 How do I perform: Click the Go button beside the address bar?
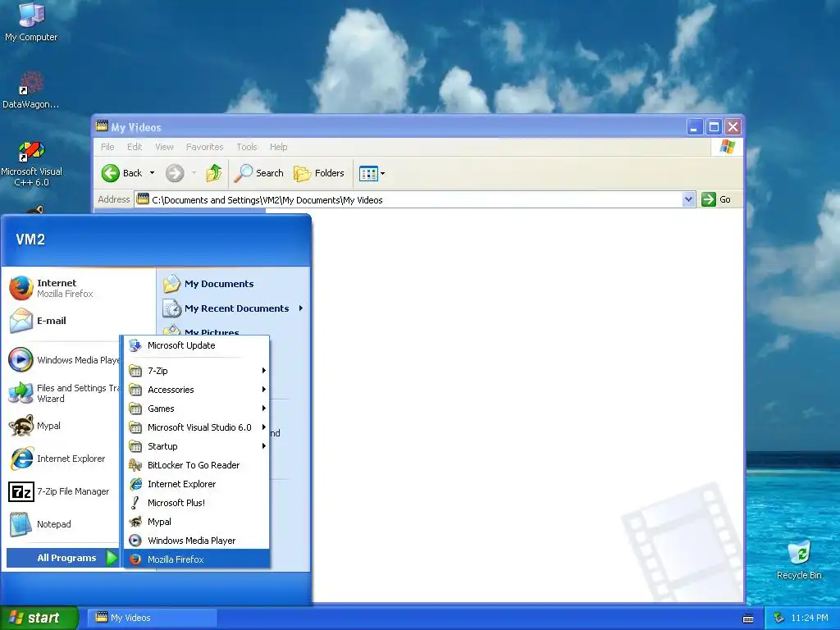[716, 199]
